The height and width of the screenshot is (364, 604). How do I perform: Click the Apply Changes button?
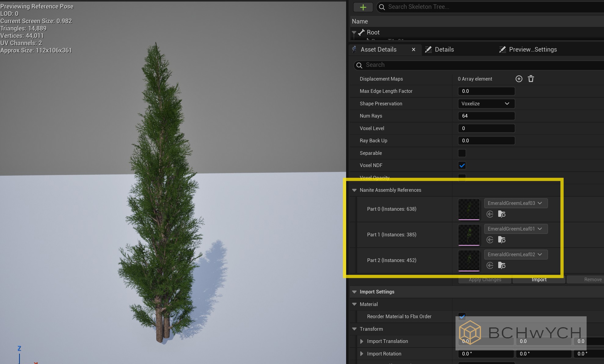(x=485, y=280)
